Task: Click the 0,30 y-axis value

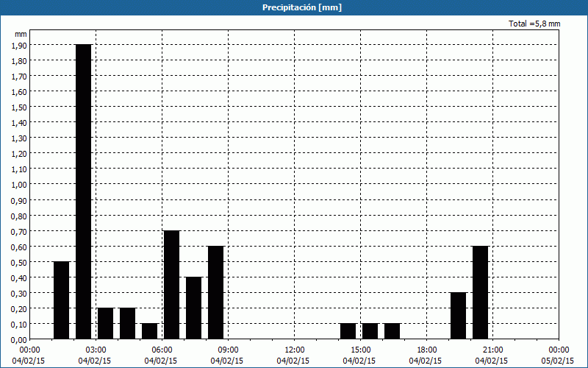Action: pyautogui.click(x=19, y=293)
